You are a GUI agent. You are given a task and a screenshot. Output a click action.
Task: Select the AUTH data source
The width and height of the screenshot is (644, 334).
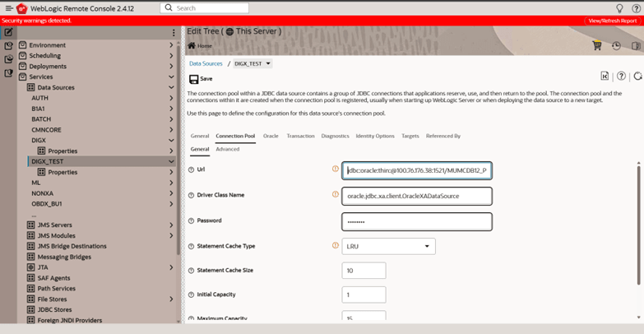pos(39,98)
